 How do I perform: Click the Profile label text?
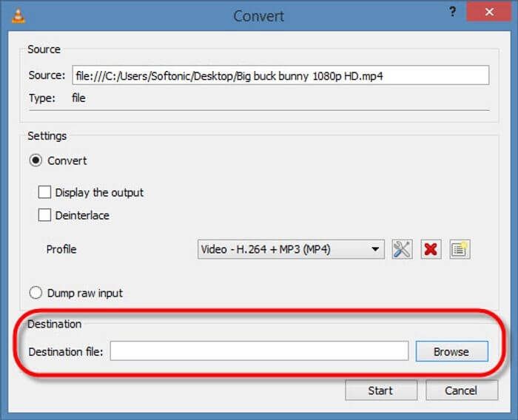pos(61,249)
